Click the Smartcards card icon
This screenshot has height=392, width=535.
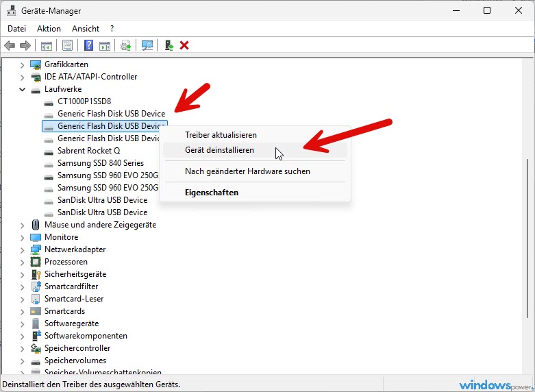click(x=36, y=311)
